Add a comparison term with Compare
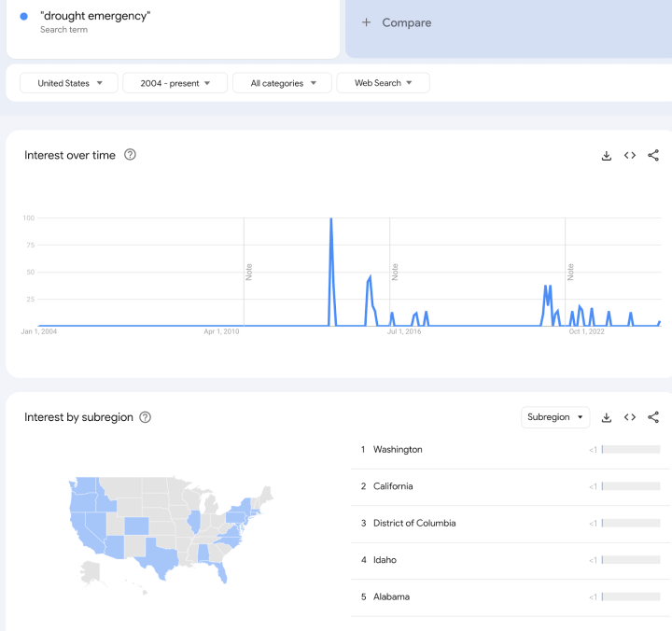This screenshot has height=631, width=672. click(x=398, y=22)
